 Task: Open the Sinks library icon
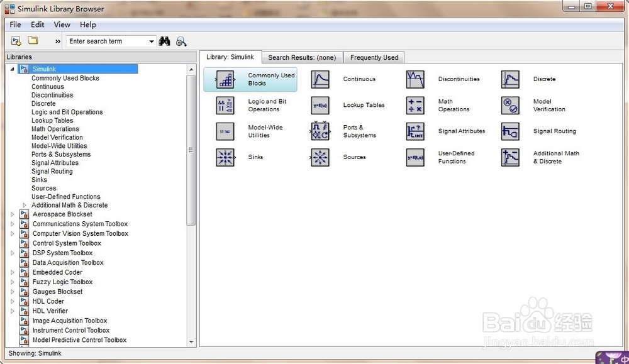point(225,158)
